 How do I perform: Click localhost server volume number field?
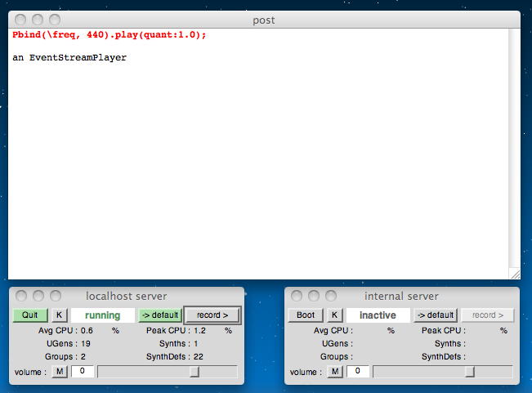click(x=83, y=371)
